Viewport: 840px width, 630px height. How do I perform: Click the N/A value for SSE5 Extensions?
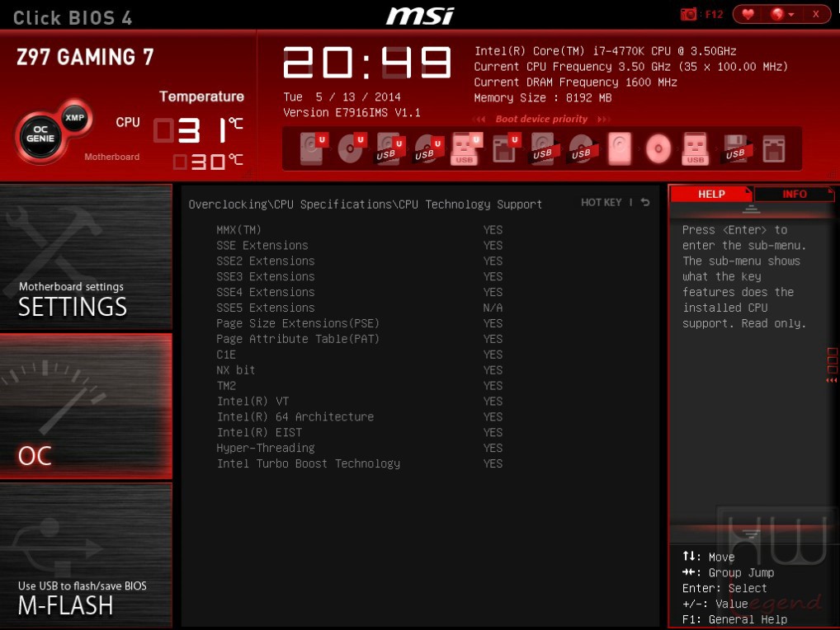click(493, 308)
